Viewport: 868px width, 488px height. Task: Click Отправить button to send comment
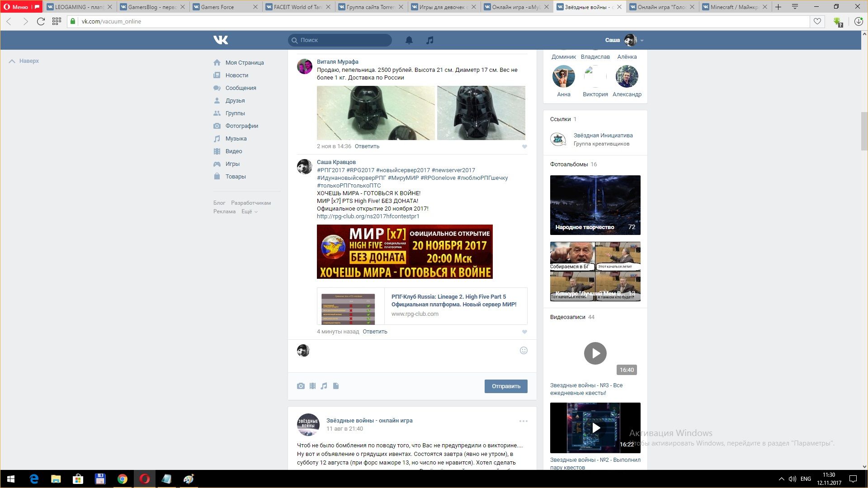coord(506,386)
